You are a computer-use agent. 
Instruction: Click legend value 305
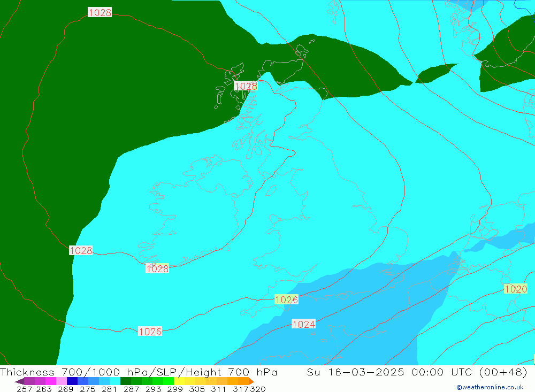click(x=197, y=389)
